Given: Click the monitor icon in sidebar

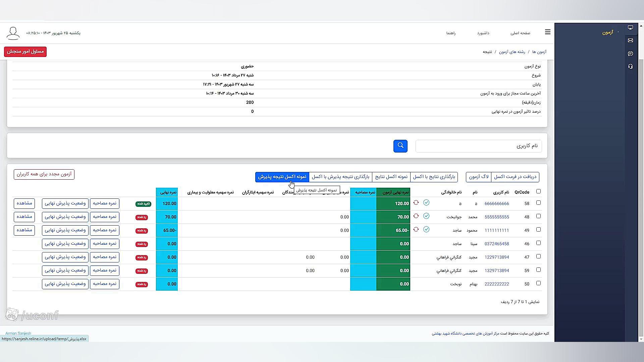Looking at the screenshot, I should click(630, 28).
